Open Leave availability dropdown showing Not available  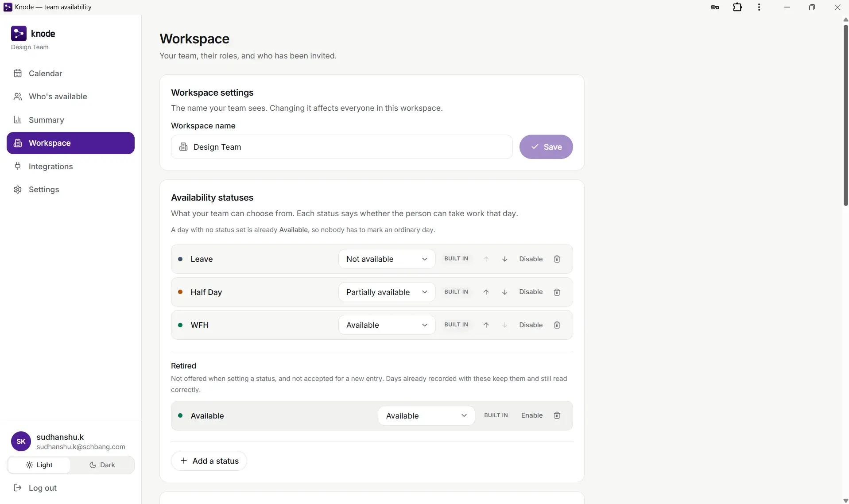[x=387, y=259]
